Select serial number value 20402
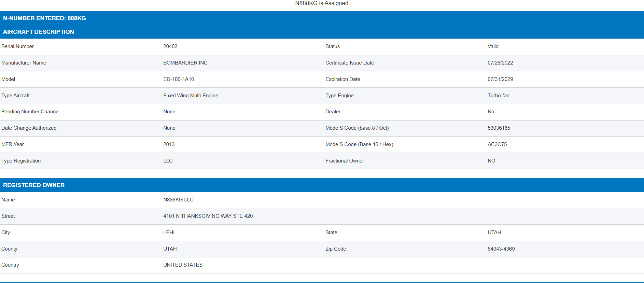644x283 pixels. pos(170,46)
